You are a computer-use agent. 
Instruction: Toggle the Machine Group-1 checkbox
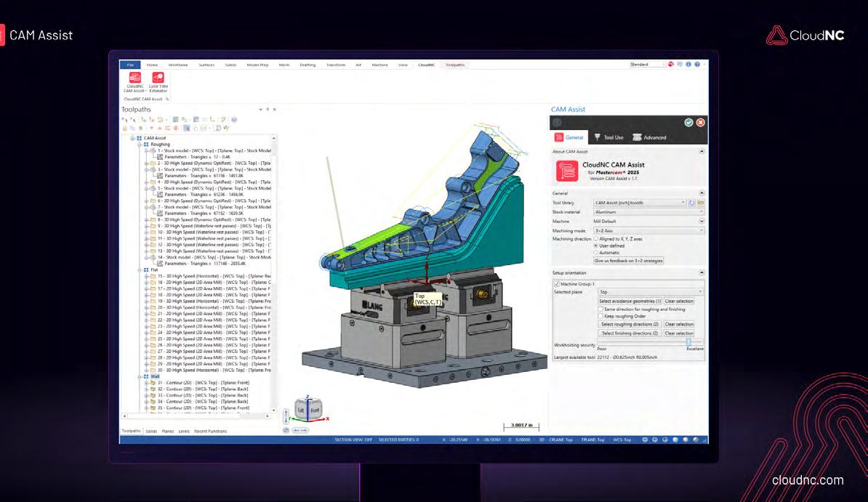point(557,284)
